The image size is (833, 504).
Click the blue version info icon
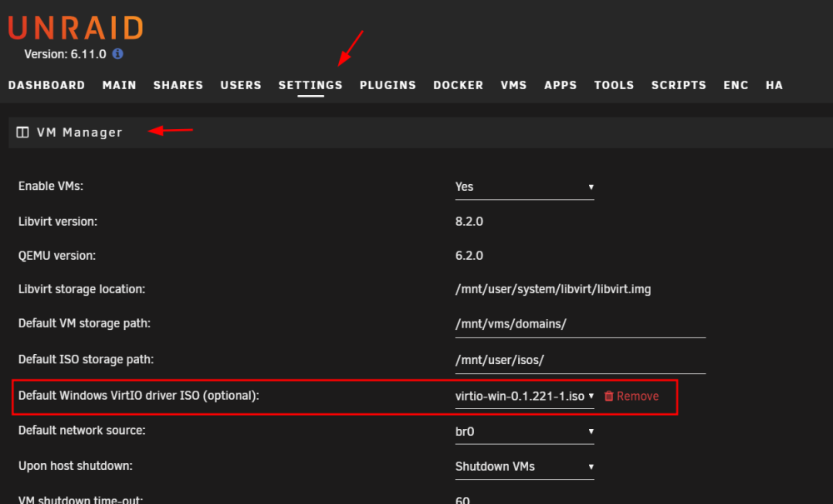click(x=118, y=53)
